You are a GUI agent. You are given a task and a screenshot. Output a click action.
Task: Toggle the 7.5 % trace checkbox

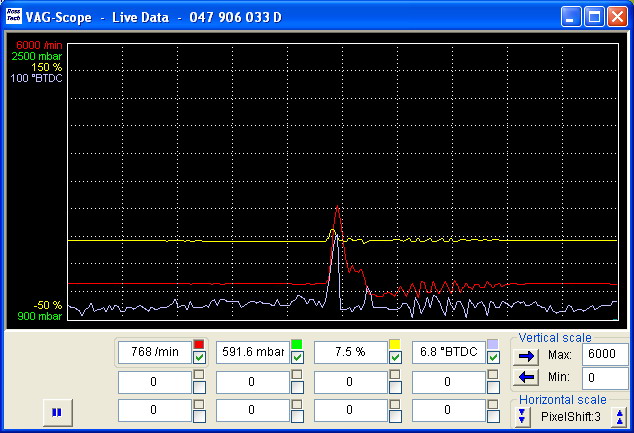pos(395,357)
